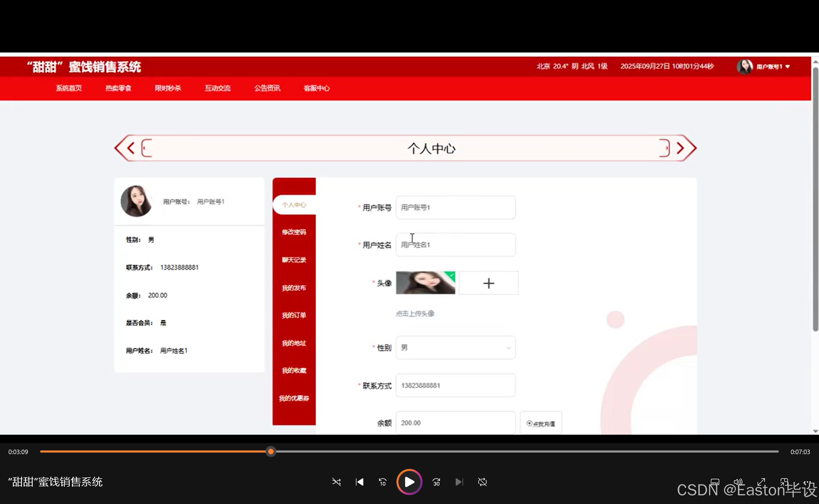
Task: Click the 点我充值 recharge button
Action: [x=541, y=423]
